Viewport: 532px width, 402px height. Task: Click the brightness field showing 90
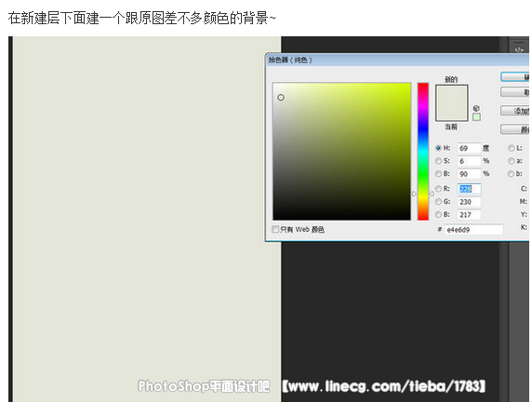tap(469, 174)
